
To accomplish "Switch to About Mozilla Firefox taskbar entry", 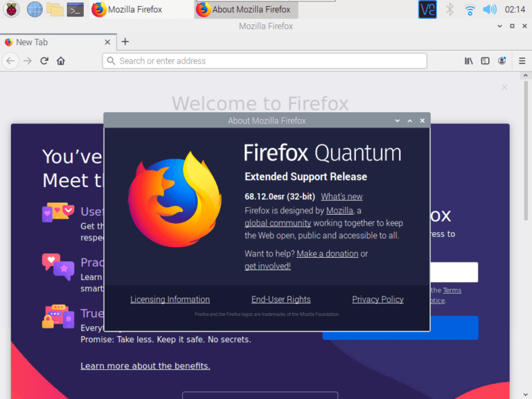I will [x=246, y=10].
